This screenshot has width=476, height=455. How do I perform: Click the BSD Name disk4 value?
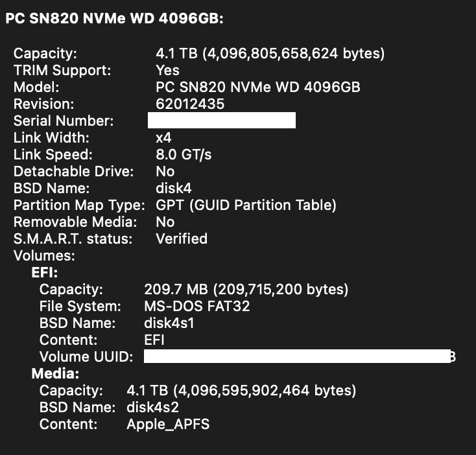[x=174, y=189]
